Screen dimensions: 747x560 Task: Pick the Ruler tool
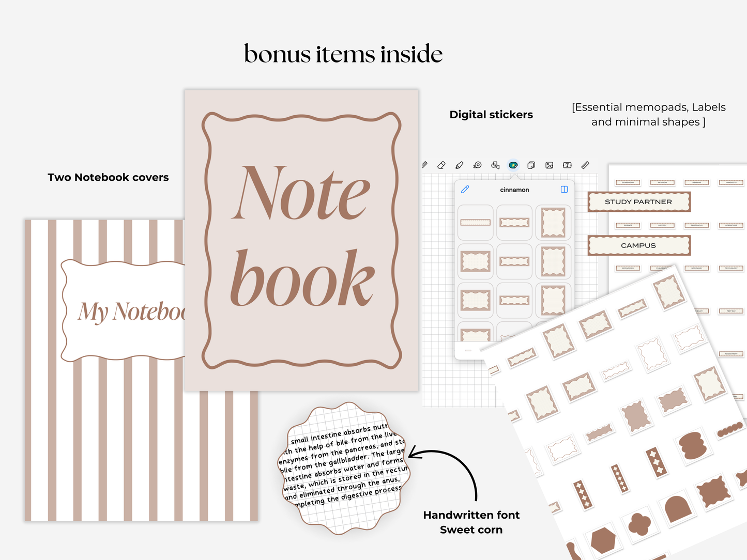click(x=585, y=165)
